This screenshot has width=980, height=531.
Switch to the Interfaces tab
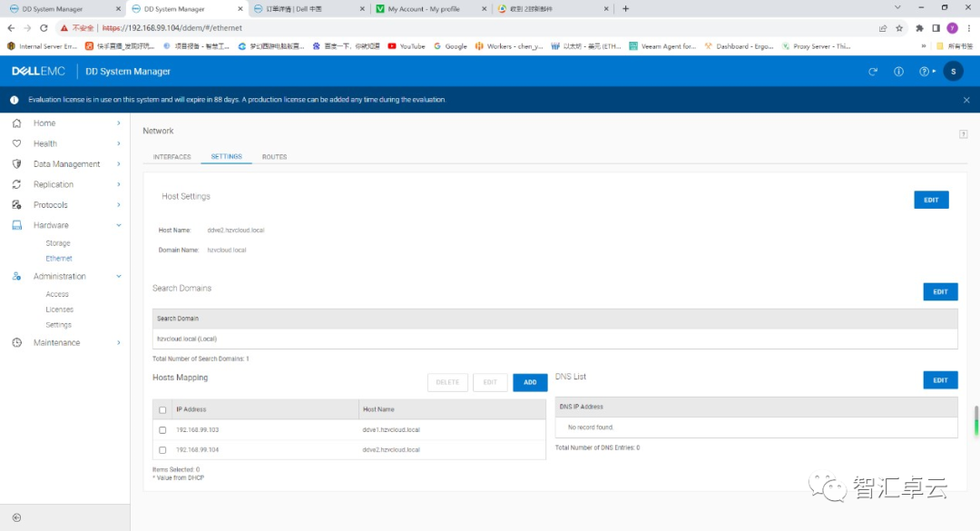[x=171, y=157]
